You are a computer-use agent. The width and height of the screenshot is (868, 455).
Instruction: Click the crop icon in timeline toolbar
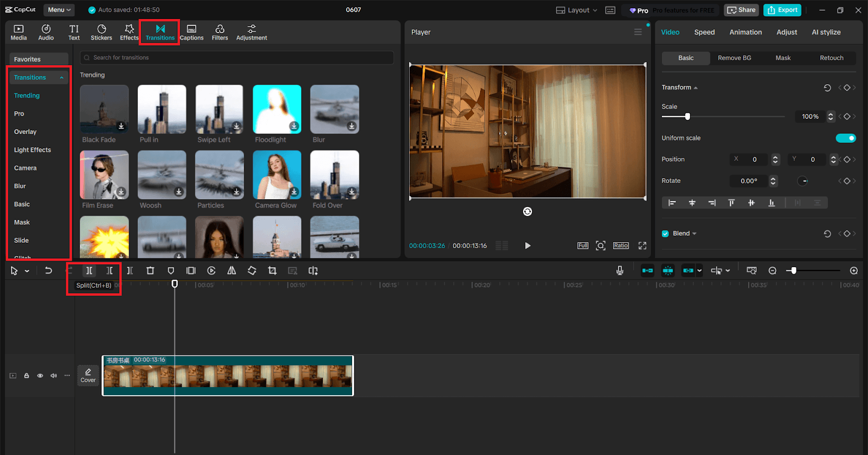272,270
